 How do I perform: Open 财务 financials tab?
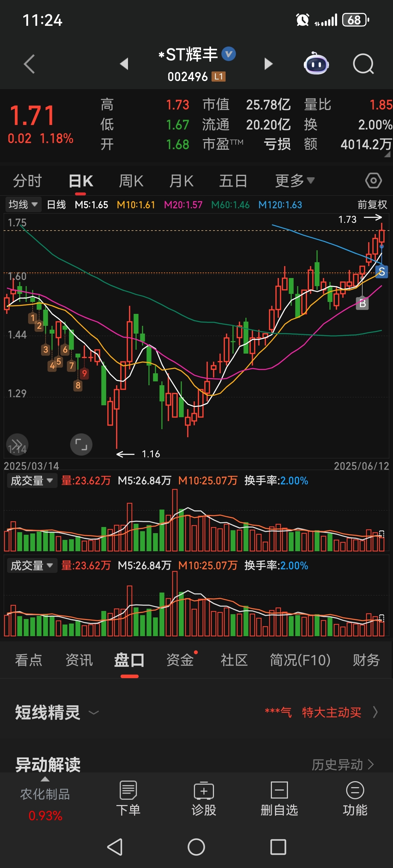366,660
